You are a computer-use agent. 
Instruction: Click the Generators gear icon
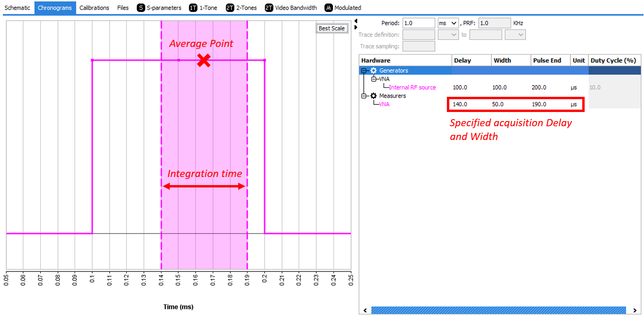(374, 70)
